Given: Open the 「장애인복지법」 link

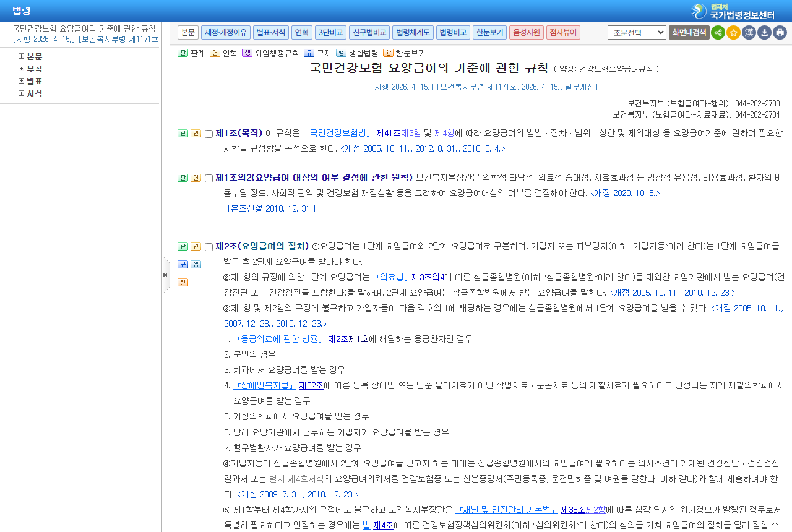Looking at the screenshot, I should click(264, 385).
